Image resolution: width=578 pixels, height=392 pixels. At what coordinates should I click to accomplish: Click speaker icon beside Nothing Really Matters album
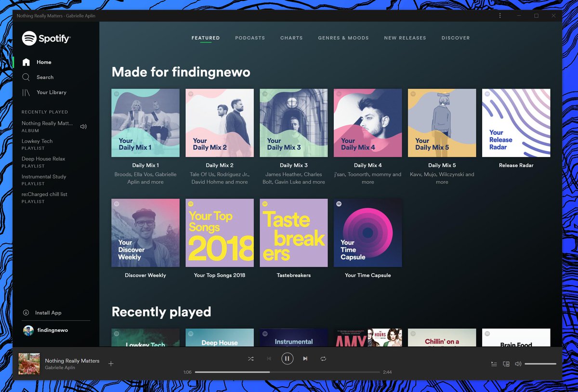[x=83, y=127]
